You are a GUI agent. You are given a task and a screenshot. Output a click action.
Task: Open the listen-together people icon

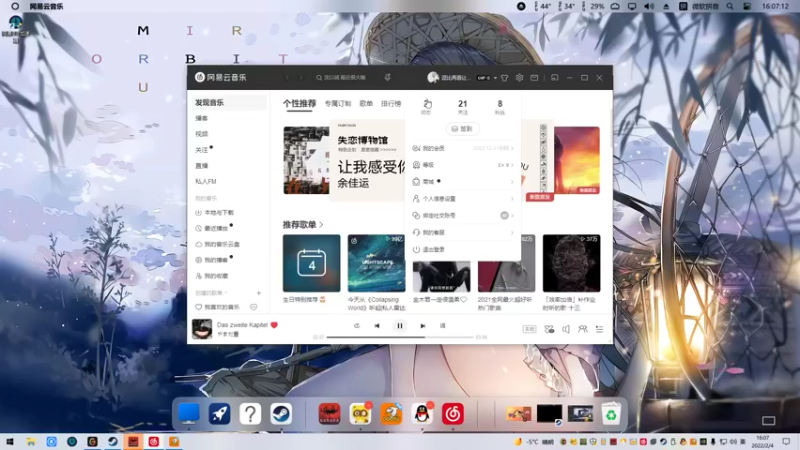(x=583, y=329)
